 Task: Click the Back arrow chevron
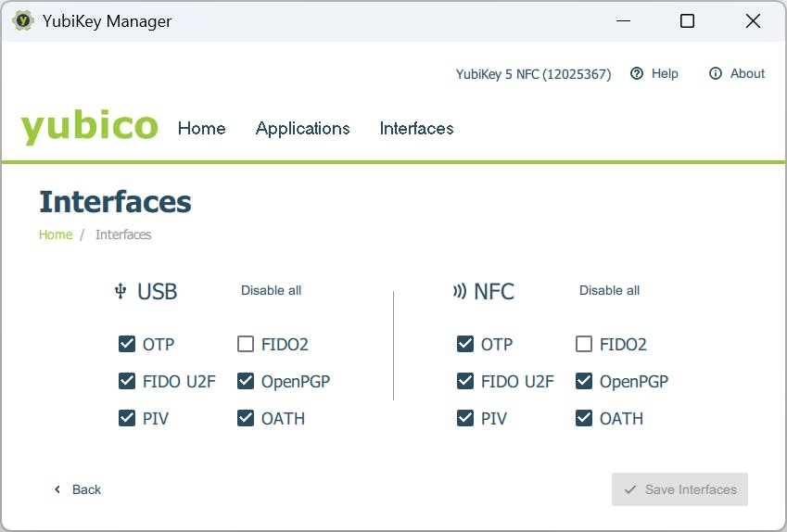57,489
